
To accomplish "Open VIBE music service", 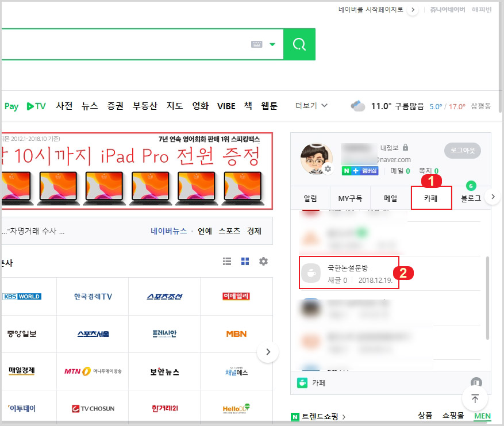I will click(x=226, y=106).
